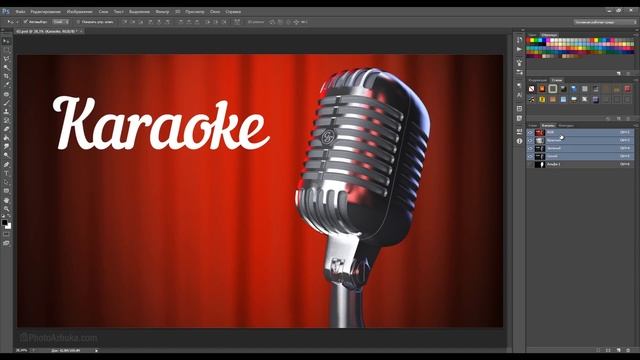640x360 pixels.
Task: Select the Dodge tool
Action: [6, 156]
